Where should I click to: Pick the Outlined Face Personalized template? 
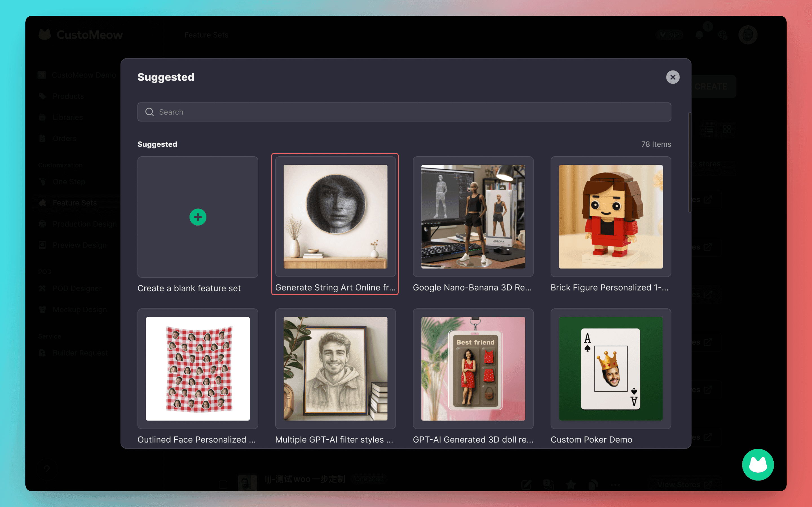coord(198,368)
